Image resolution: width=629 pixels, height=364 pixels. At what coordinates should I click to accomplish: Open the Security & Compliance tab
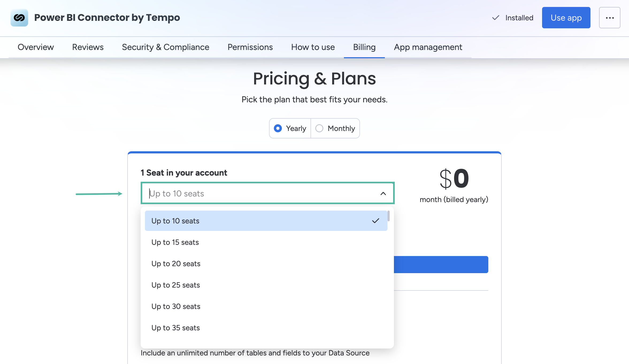coord(166,47)
